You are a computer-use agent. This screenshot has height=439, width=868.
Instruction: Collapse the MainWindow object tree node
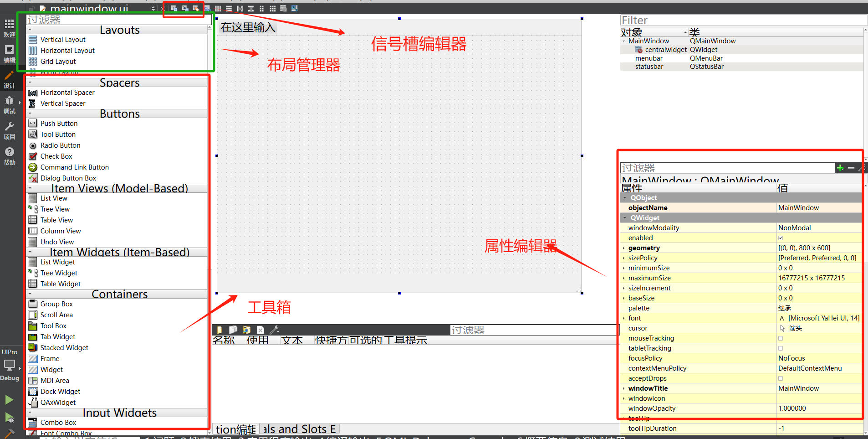click(x=624, y=41)
